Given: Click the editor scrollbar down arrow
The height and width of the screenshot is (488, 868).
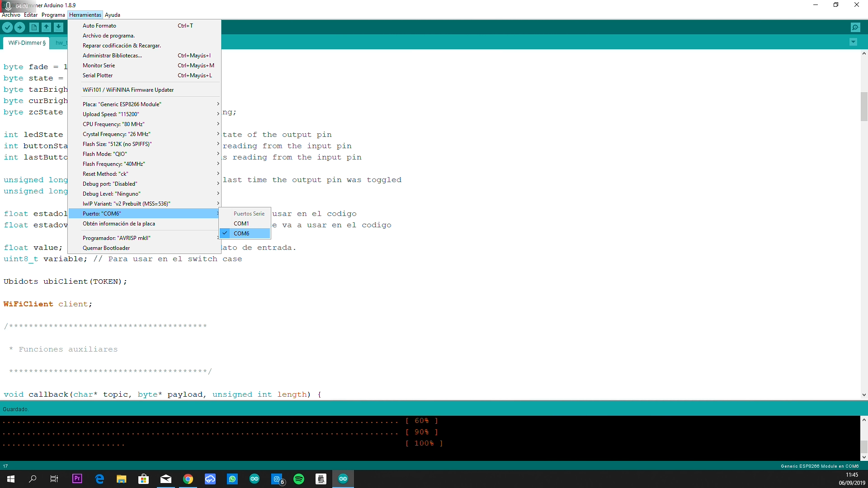Looking at the screenshot, I should pyautogui.click(x=864, y=395).
